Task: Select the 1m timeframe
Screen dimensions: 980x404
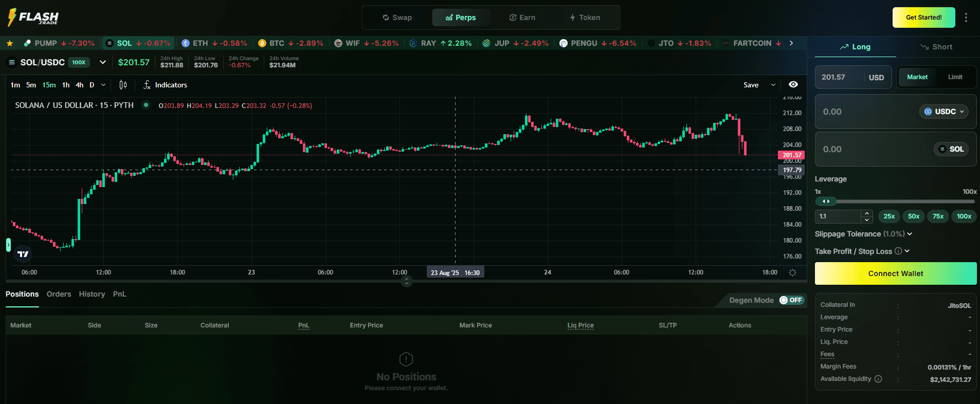Action: tap(15, 85)
